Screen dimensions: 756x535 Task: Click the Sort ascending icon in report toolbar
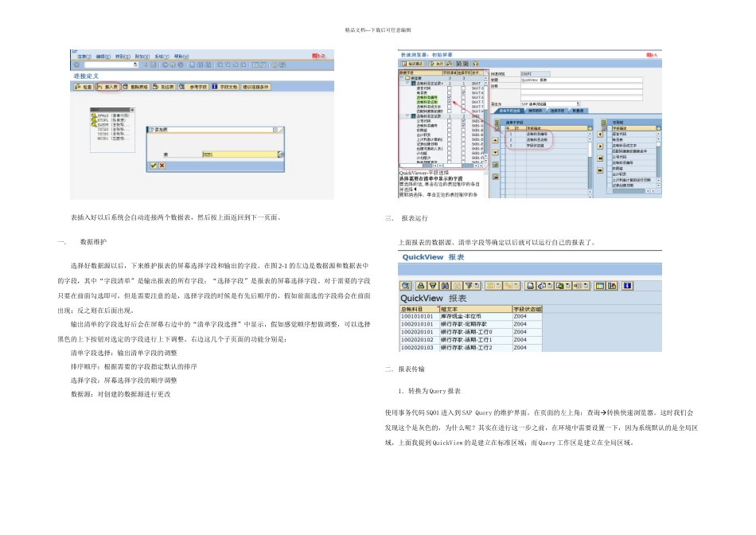click(422, 286)
